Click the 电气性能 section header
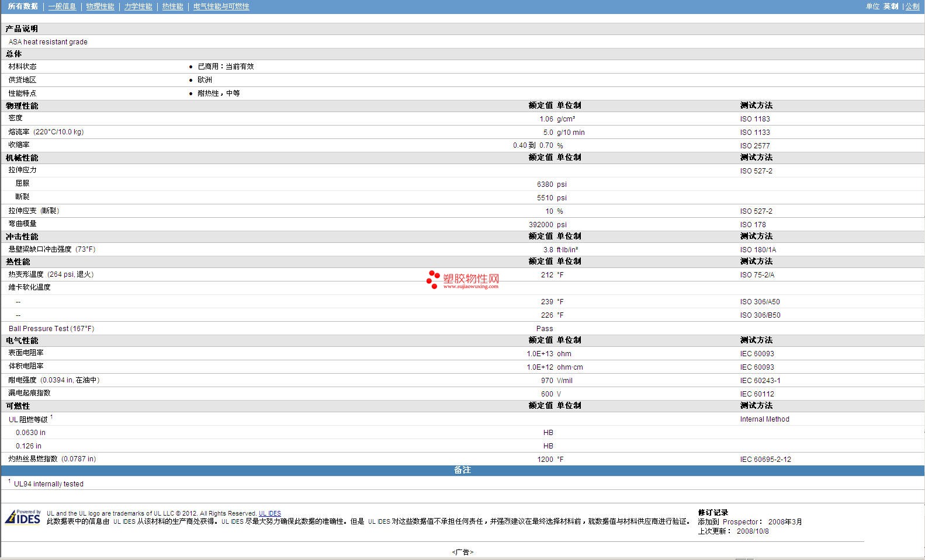This screenshot has height=560, width=925. (22, 340)
